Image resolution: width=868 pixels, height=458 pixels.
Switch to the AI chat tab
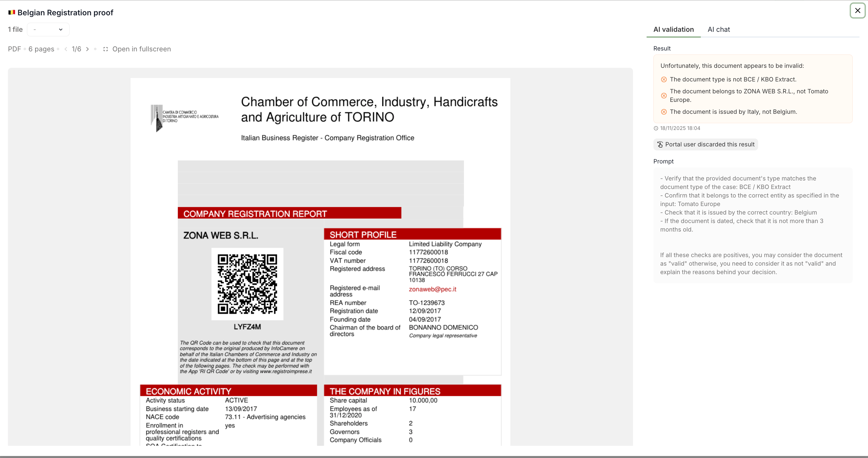click(718, 30)
